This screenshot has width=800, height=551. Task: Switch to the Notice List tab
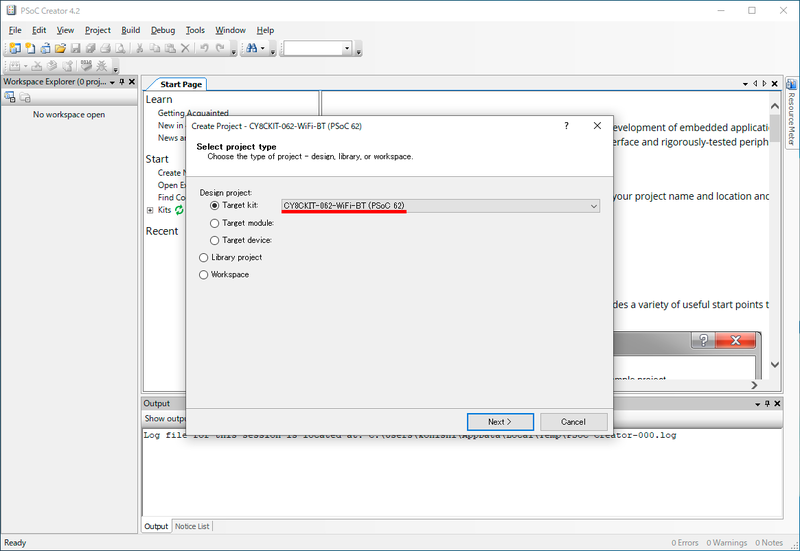pyautogui.click(x=192, y=526)
